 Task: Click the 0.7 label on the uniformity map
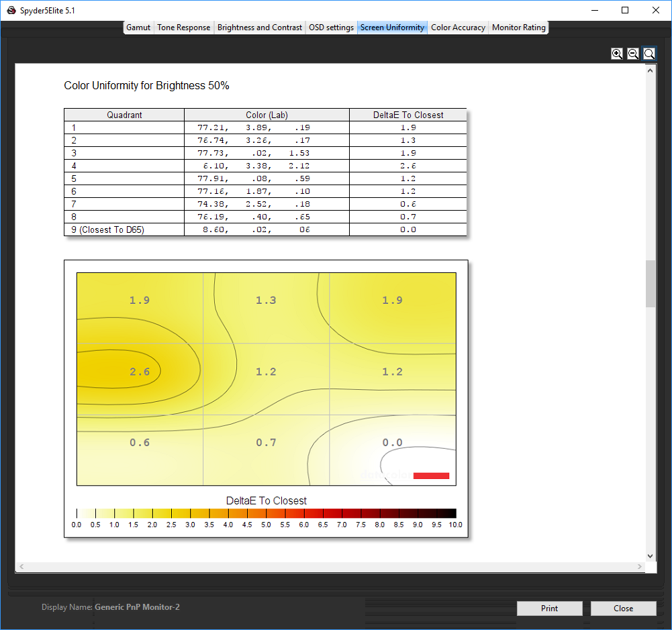(266, 442)
